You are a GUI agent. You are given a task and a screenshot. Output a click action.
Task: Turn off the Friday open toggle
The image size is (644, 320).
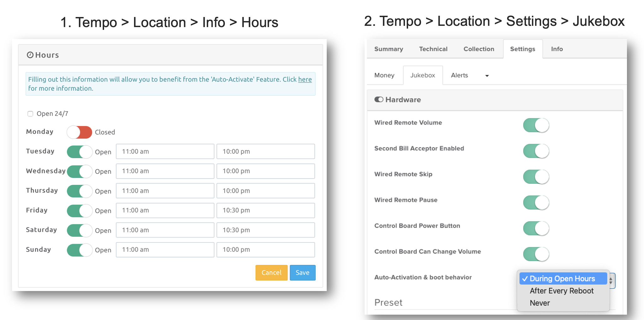[x=79, y=211]
